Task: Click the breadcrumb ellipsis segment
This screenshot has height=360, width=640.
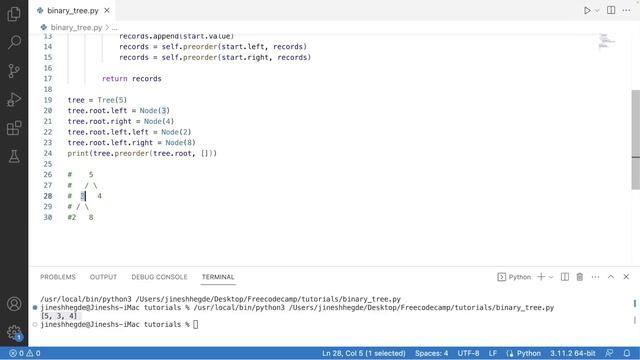Action: pos(115,28)
